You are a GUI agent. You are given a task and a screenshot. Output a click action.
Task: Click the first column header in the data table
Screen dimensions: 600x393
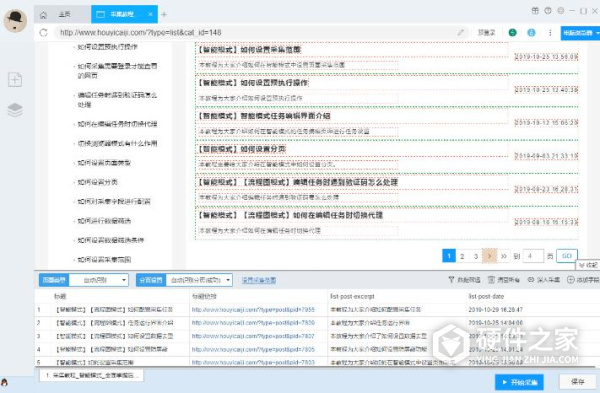point(60,296)
